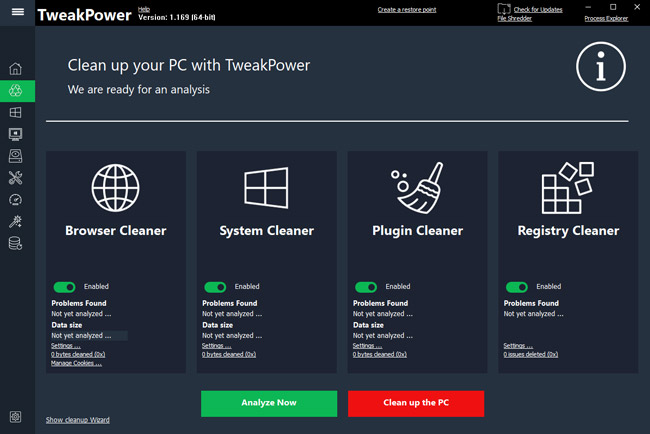The image size is (650, 434).
Task: Click Create a restore point link
Action: (x=407, y=10)
